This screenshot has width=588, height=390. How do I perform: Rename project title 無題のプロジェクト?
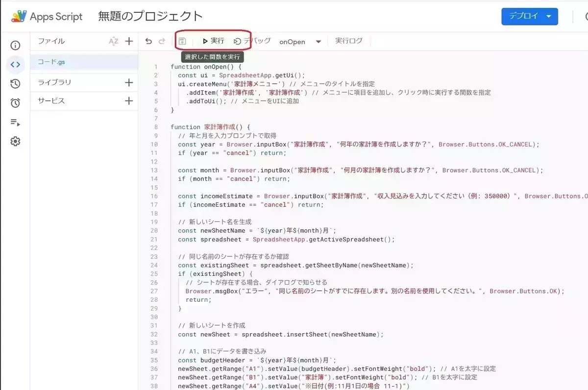(x=150, y=16)
